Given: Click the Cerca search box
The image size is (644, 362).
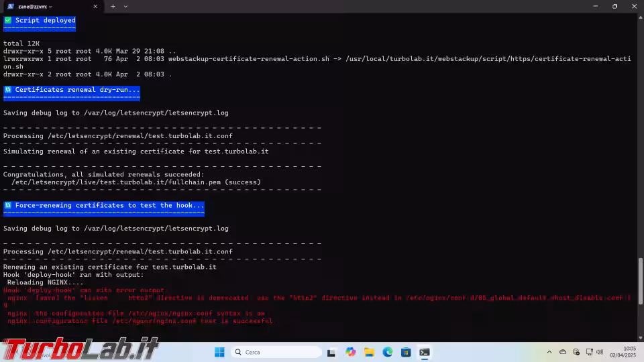Looking at the screenshot, I should (276, 352).
